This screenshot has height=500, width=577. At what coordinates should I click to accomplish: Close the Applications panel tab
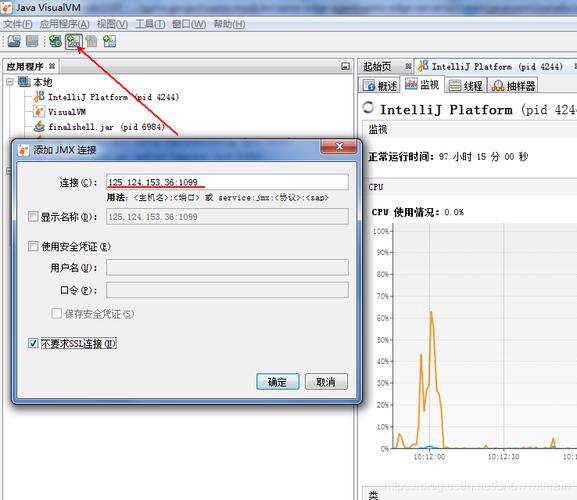(52, 66)
